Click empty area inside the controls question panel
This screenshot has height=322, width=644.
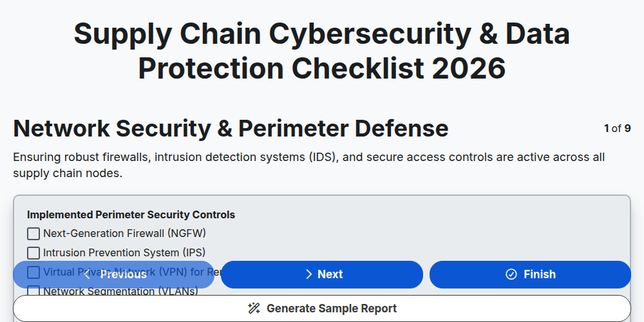point(431,234)
